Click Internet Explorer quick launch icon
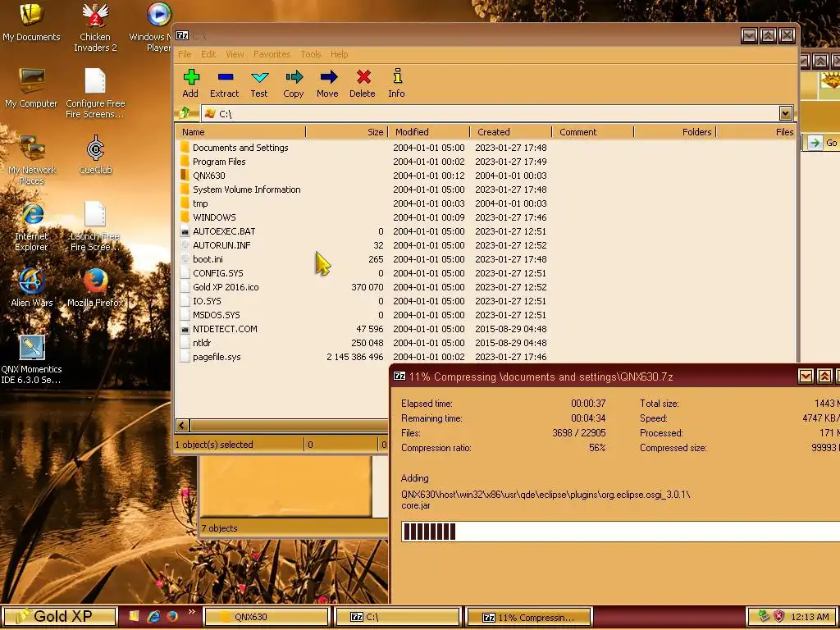 tap(153, 617)
